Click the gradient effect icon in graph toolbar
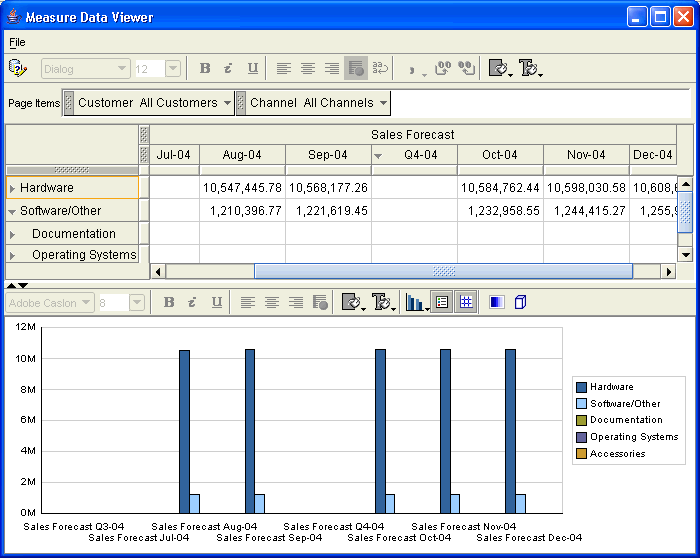700x558 pixels. coord(496,302)
